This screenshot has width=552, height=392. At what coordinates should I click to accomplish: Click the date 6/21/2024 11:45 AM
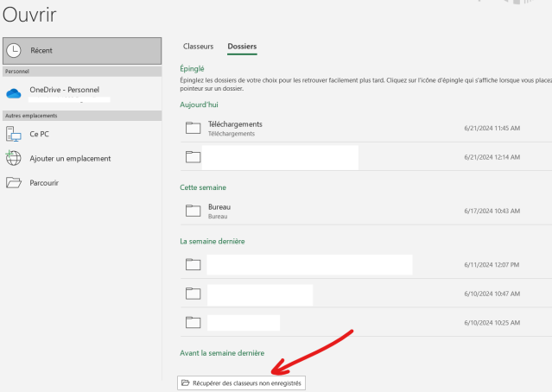coord(492,129)
